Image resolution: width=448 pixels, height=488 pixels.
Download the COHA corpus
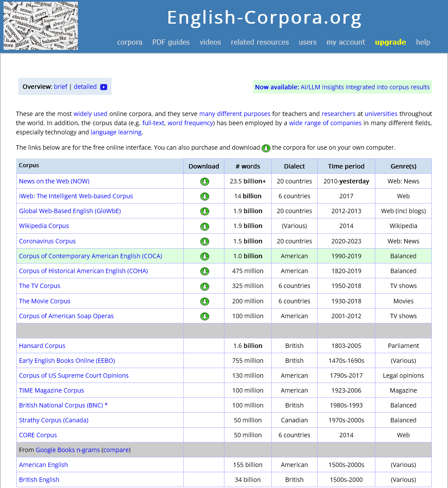click(x=204, y=271)
